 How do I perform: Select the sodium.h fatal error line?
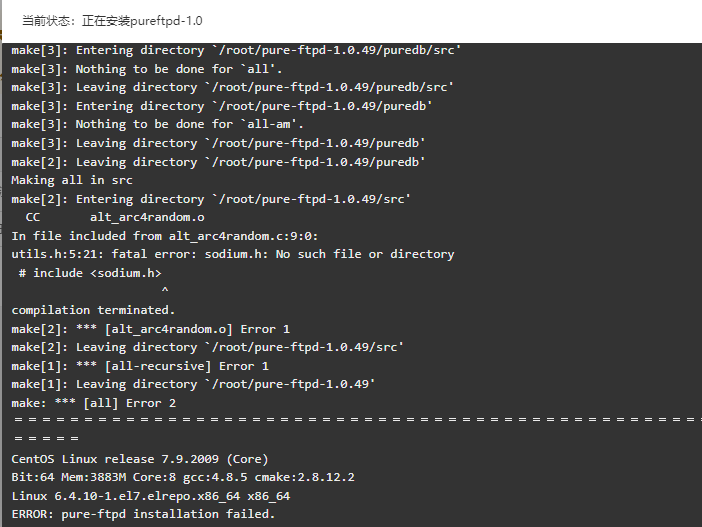[x=232, y=254]
